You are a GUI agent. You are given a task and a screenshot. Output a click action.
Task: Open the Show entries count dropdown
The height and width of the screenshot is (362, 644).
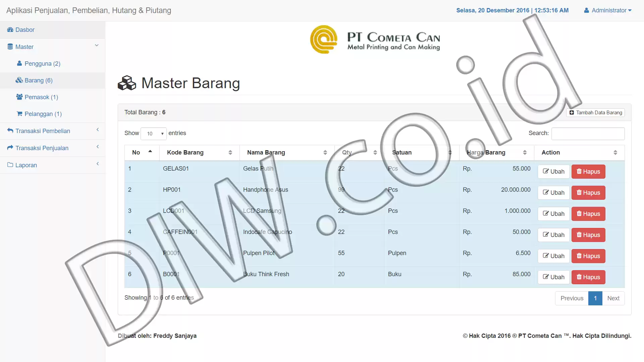click(154, 133)
